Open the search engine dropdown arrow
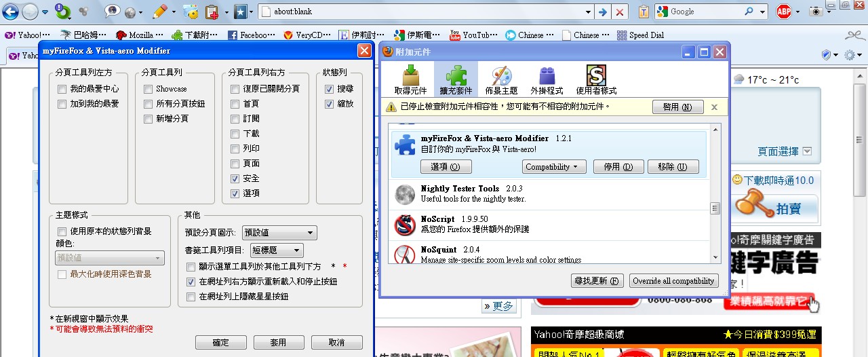The width and height of the screenshot is (868, 357). click(763, 12)
